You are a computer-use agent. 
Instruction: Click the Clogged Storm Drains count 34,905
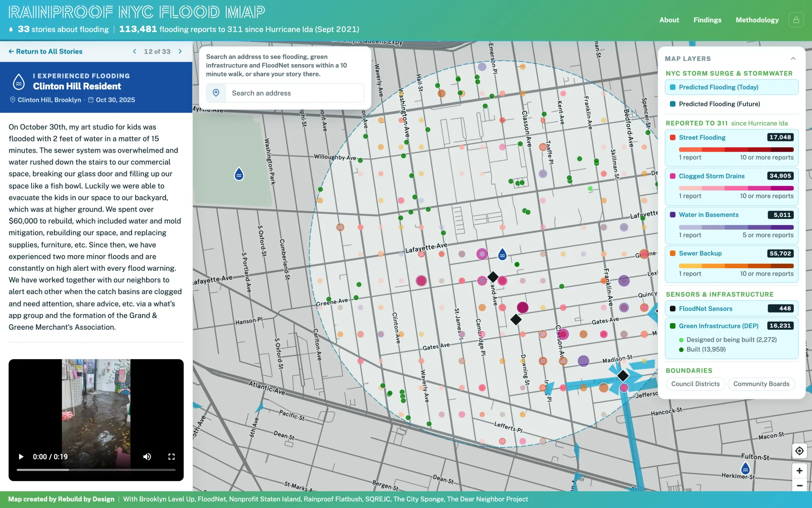pyautogui.click(x=780, y=176)
